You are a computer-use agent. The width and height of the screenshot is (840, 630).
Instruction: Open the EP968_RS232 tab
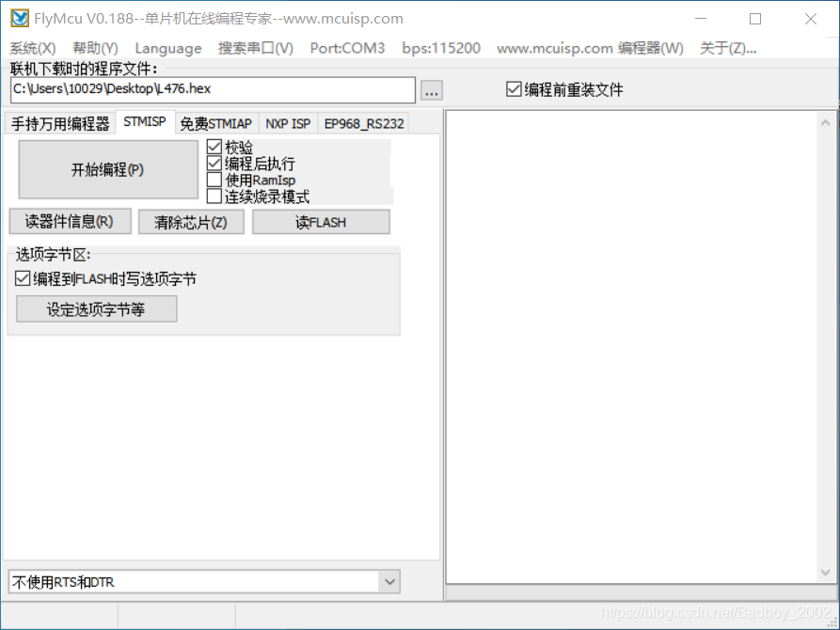[364, 124]
